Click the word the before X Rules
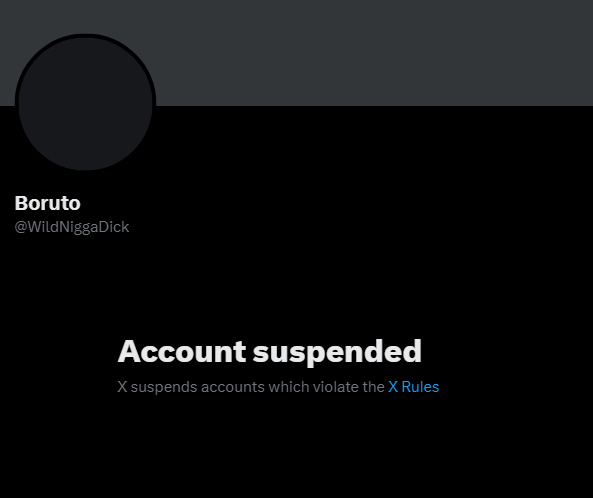The width and height of the screenshot is (593, 498). (373, 387)
